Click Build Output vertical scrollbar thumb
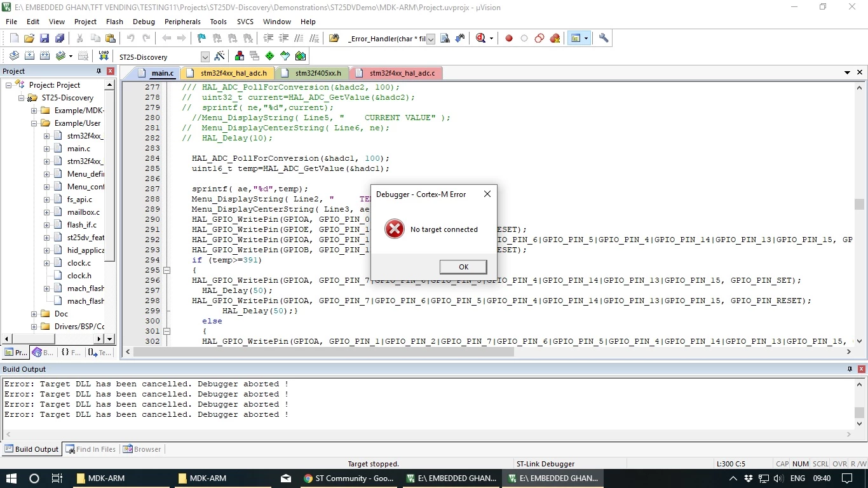 point(859,412)
